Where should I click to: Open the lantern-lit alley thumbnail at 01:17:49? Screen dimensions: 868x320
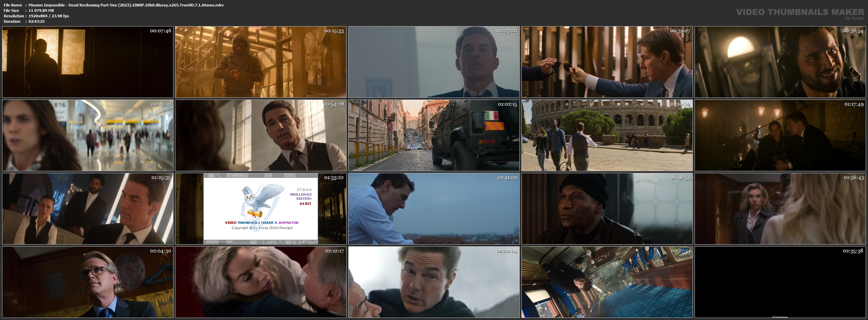tap(780, 135)
